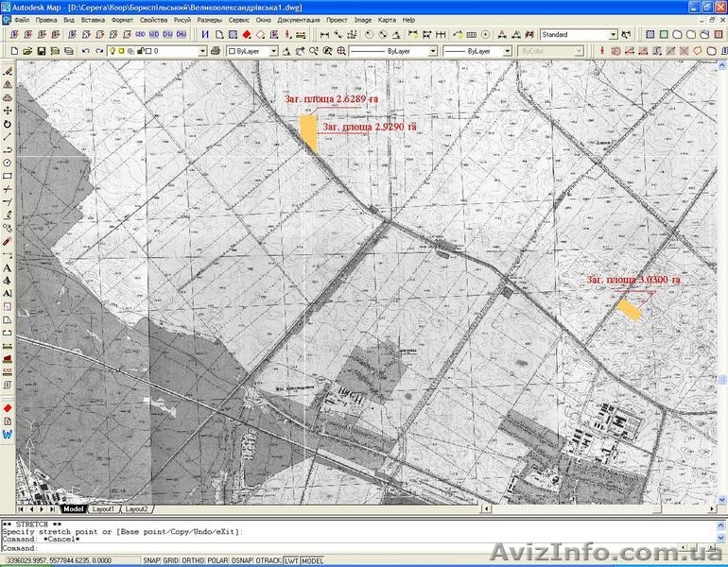Select the Circle tool in left toolbar
Viewport: 728px width, 567px height.
[x=8, y=163]
